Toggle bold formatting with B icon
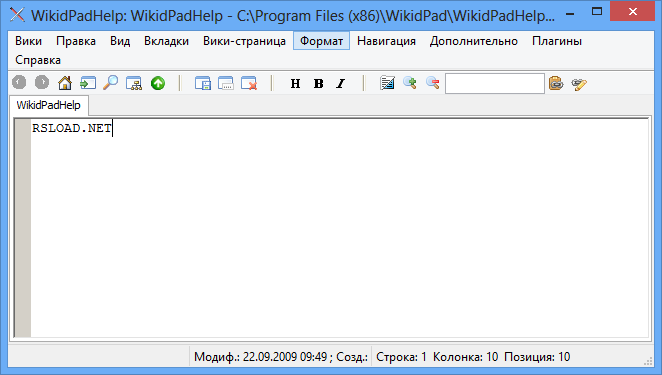The width and height of the screenshot is (662, 375). click(318, 84)
